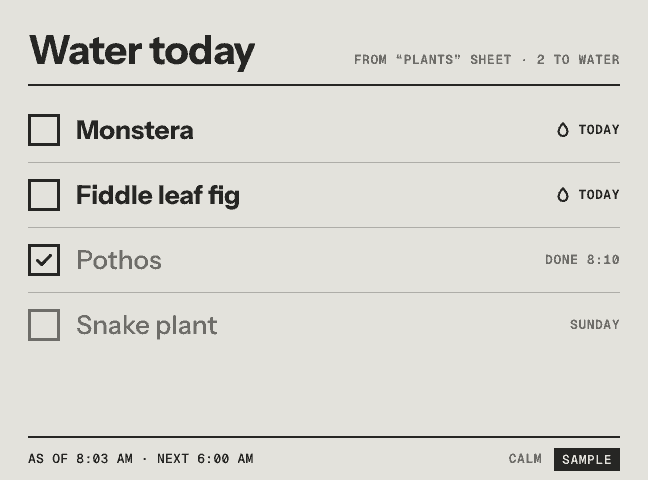This screenshot has width=648, height=480.
Task: Select the Pothos plant label
Action: coord(119,260)
